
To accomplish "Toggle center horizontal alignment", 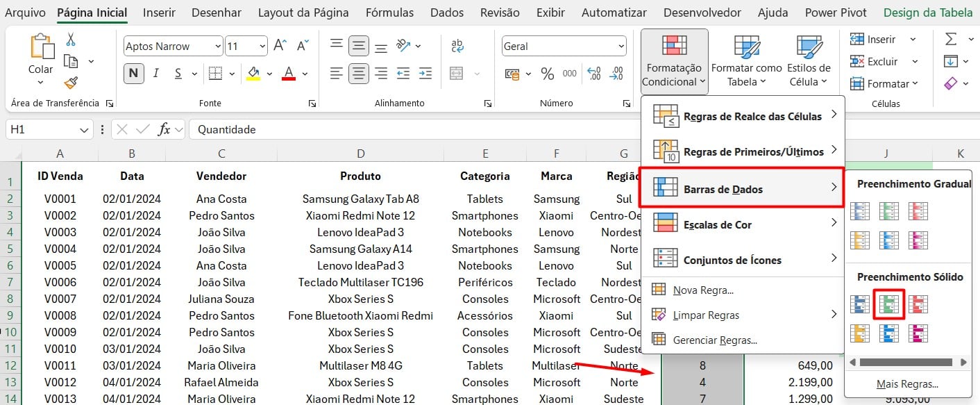I will point(359,73).
